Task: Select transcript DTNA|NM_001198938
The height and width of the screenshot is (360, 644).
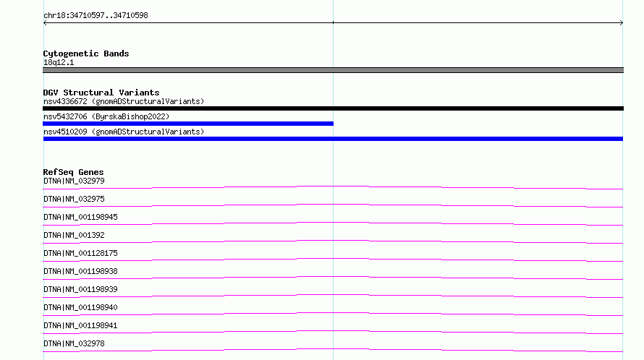Action: [80, 271]
